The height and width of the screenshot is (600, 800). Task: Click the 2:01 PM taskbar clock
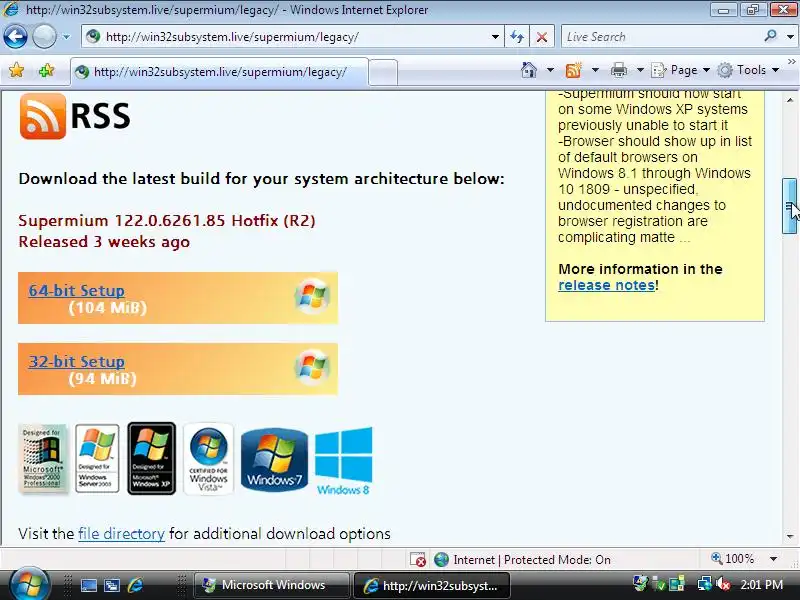tap(761, 585)
